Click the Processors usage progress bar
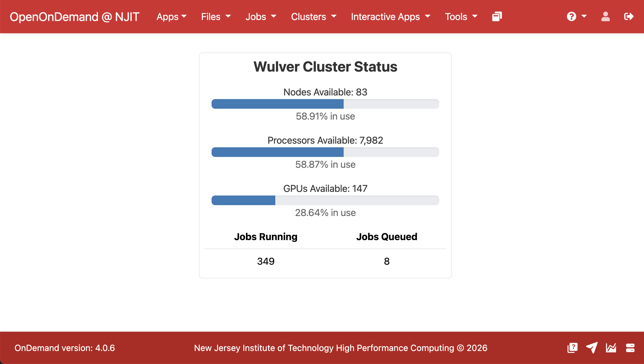The image size is (644, 364). click(x=325, y=152)
